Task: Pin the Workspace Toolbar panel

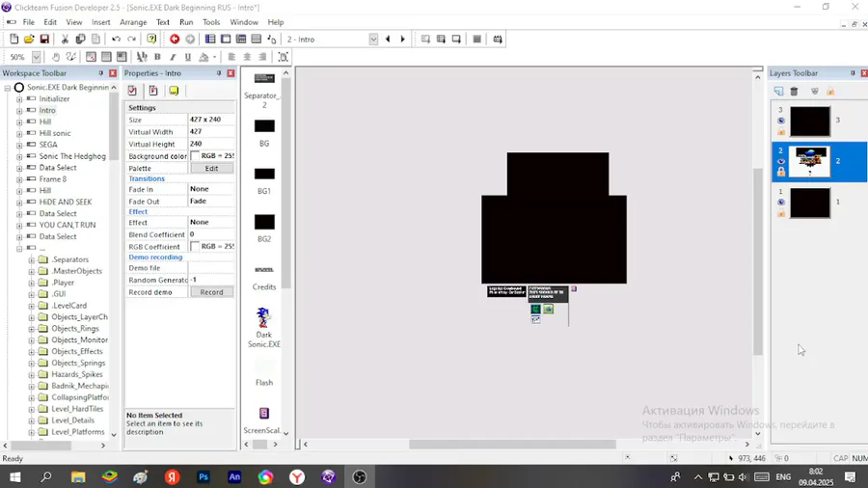Action: click(x=100, y=73)
